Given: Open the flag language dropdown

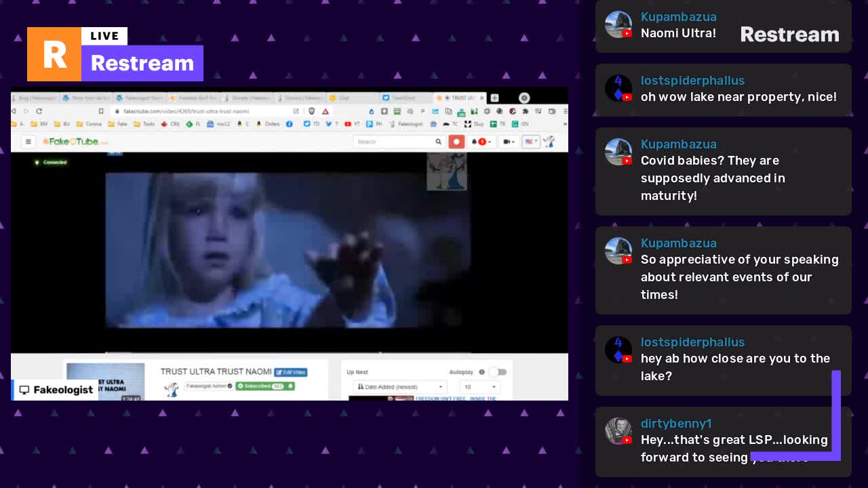Looking at the screenshot, I should [530, 142].
